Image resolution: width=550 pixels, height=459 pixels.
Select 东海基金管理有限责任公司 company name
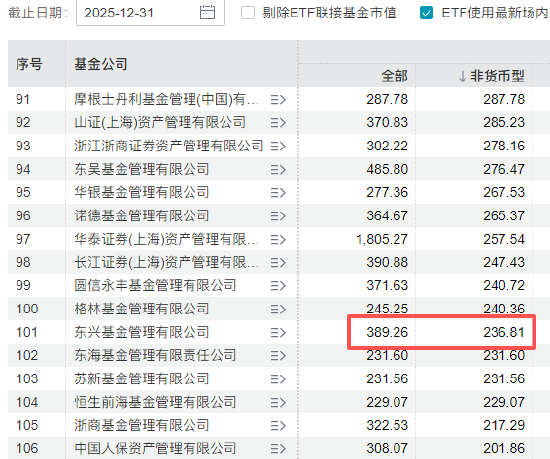click(x=155, y=355)
